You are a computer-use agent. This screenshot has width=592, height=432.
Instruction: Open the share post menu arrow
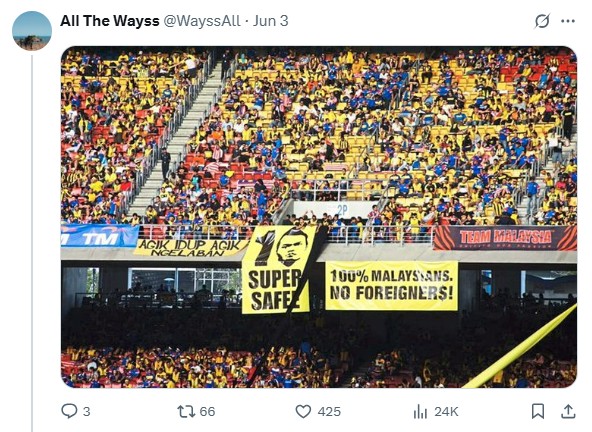[x=568, y=411]
